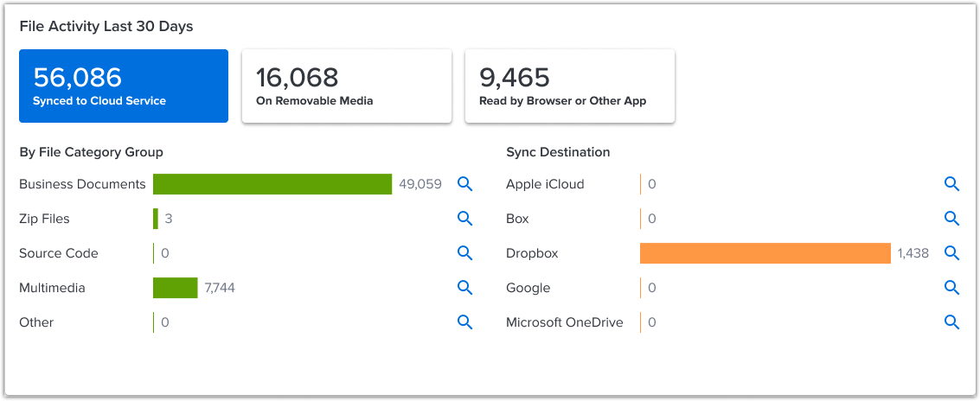Click the magnifier icon for Business Documents
This screenshot has height=401, width=980.
[464, 184]
